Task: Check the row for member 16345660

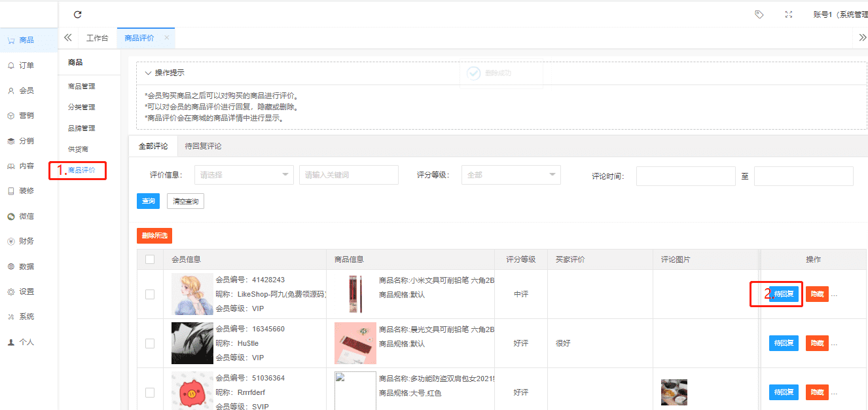Action: [150, 343]
